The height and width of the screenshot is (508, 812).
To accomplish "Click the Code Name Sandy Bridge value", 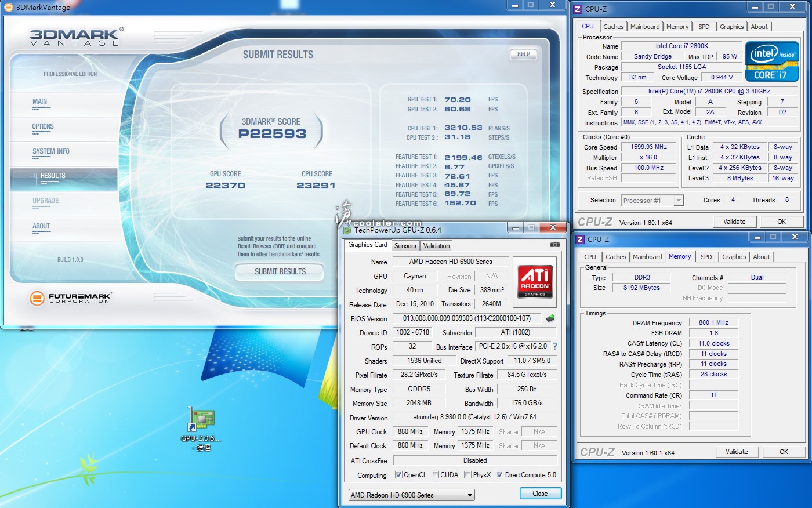I will tap(652, 56).
